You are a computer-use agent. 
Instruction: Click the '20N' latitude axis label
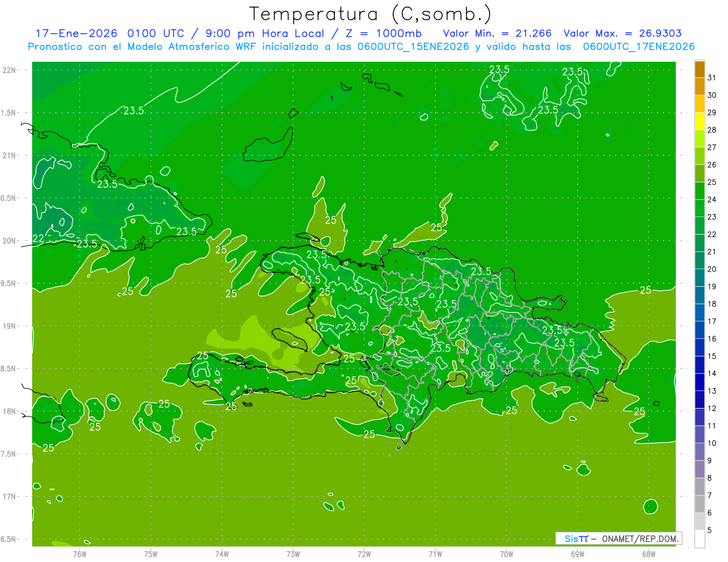10,241
